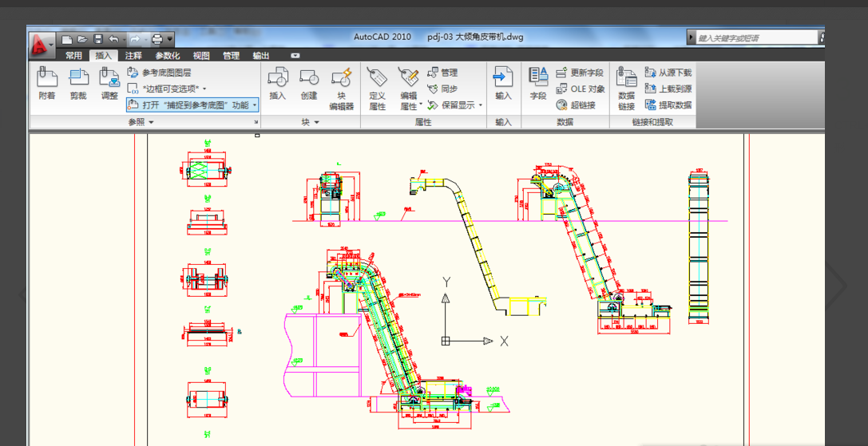
Task: Expand the 参照 panel title dropdown
Action: [151, 122]
